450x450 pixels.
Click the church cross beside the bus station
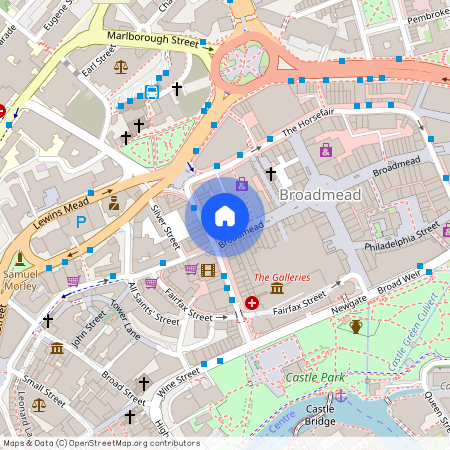[x=177, y=89]
